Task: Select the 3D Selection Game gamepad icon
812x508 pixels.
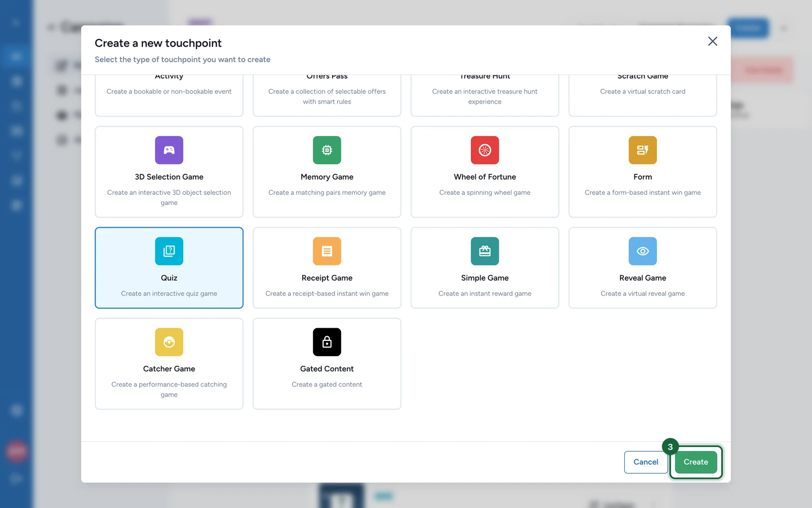Action: point(169,150)
